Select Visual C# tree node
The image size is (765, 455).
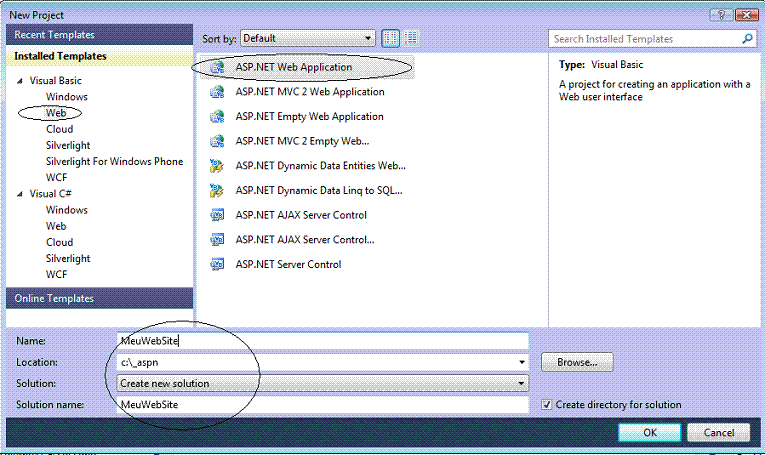(x=51, y=194)
